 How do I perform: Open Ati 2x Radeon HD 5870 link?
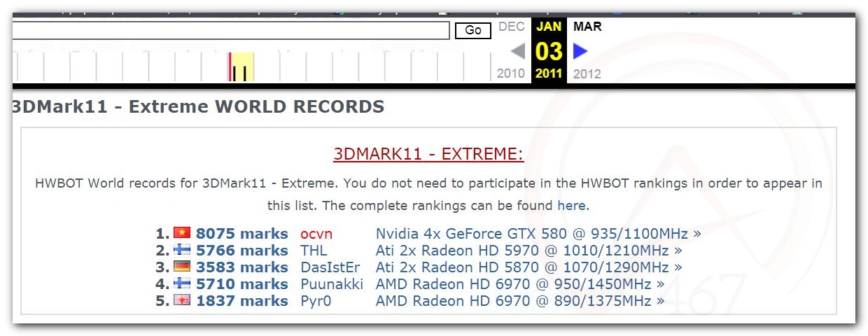pyautogui.click(x=529, y=267)
